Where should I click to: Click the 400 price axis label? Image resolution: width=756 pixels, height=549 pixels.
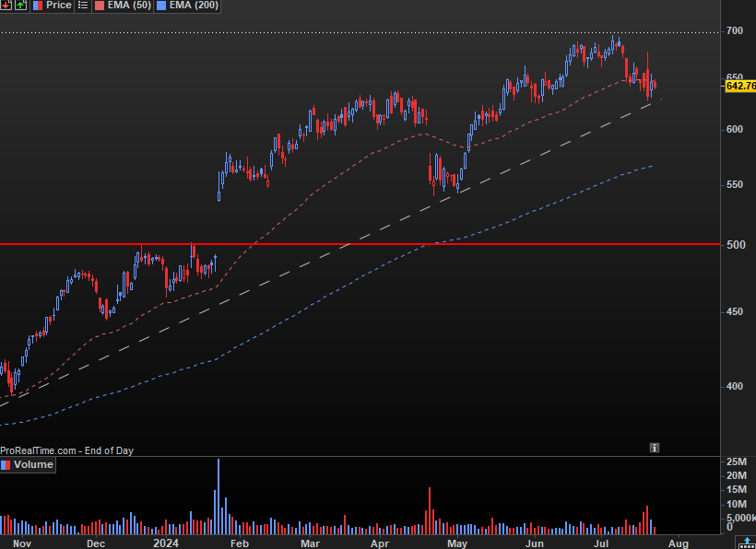coord(735,386)
